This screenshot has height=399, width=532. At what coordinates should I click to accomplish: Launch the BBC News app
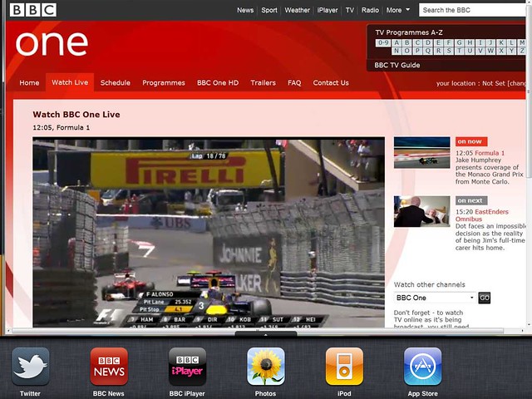pyautogui.click(x=109, y=367)
